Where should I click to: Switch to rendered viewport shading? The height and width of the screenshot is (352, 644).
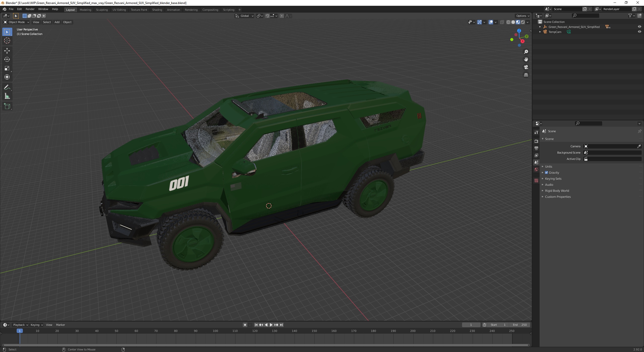click(x=523, y=22)
